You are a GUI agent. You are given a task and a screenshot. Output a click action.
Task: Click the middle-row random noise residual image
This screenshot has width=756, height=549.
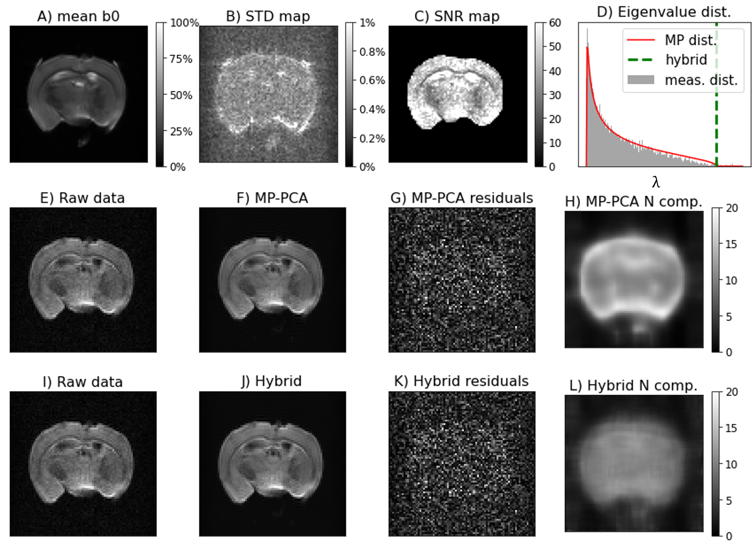462,280
